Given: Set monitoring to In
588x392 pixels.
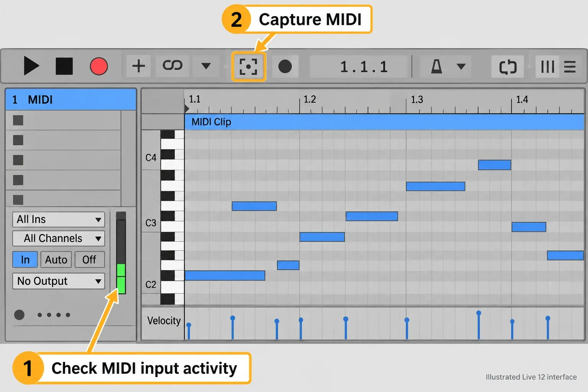Looking at the screenshot, I should 25,260.
